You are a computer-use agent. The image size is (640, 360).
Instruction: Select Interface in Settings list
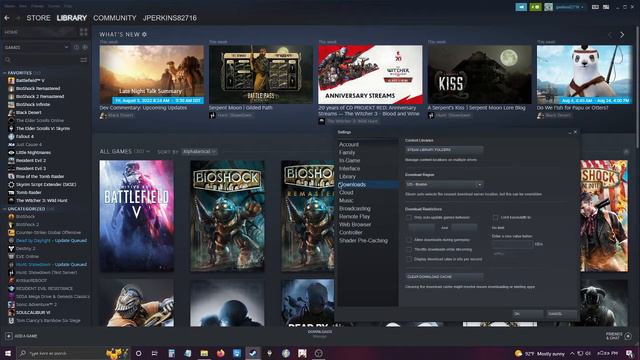pyautogui.click(x=349, y=169)
